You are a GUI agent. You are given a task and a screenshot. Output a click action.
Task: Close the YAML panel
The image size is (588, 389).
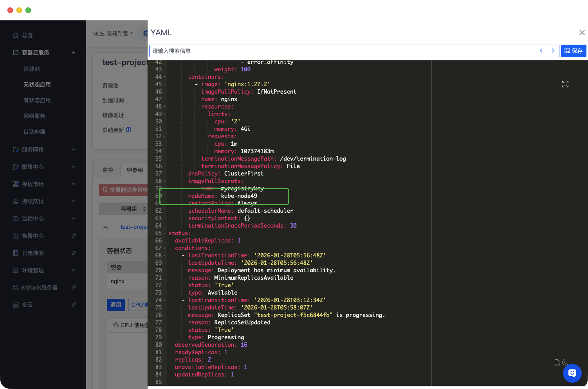click(x=582, y=33)
